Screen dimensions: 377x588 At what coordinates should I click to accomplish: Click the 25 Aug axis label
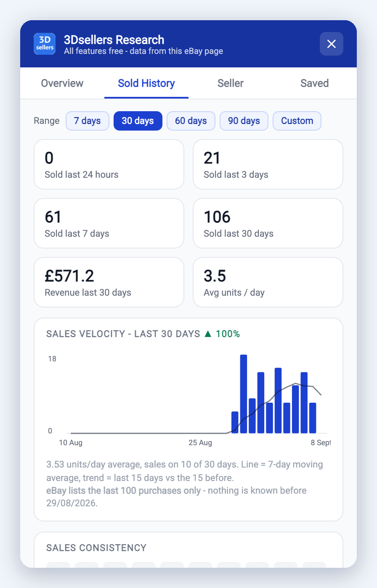pos(200,443)
